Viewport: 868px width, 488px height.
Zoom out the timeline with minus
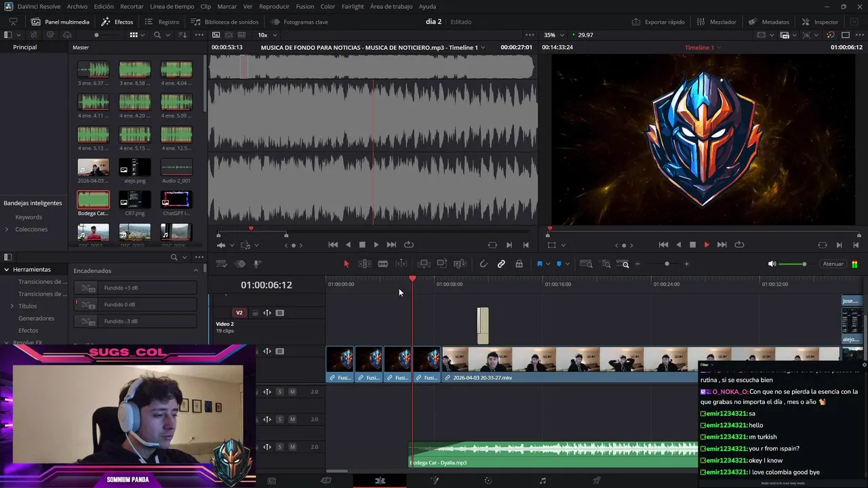click(x=637, y=264)
